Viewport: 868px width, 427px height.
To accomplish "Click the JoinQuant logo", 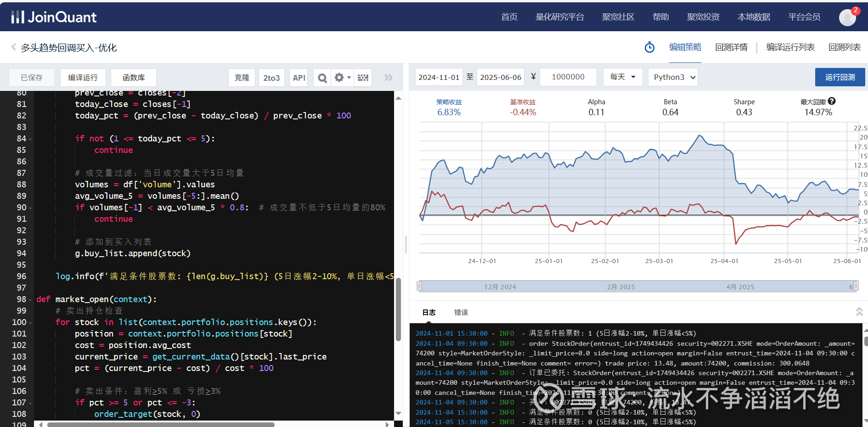I will (x=53, y=17).
